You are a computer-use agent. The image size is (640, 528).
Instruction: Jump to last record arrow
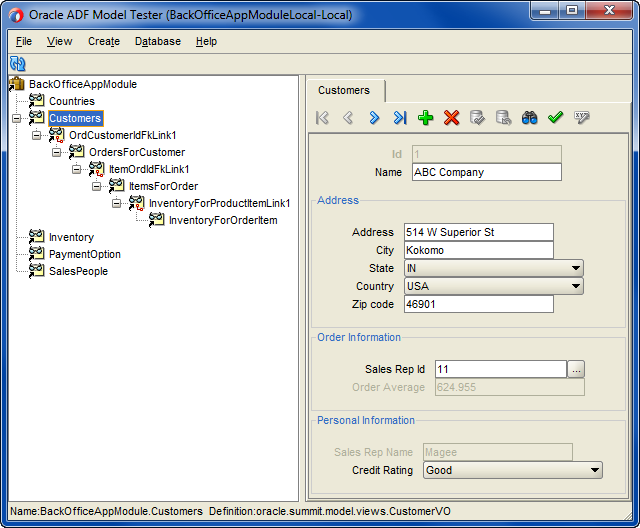point(400,118)
